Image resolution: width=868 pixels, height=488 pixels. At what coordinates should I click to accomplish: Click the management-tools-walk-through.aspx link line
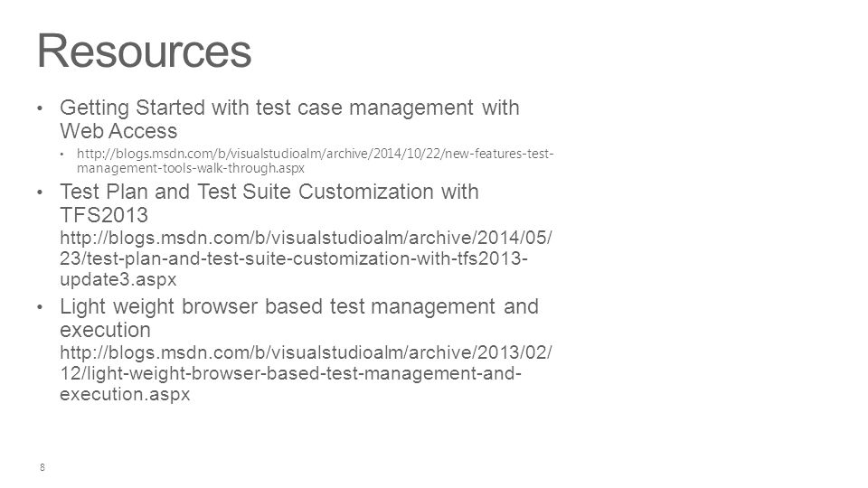pos(191,168)
